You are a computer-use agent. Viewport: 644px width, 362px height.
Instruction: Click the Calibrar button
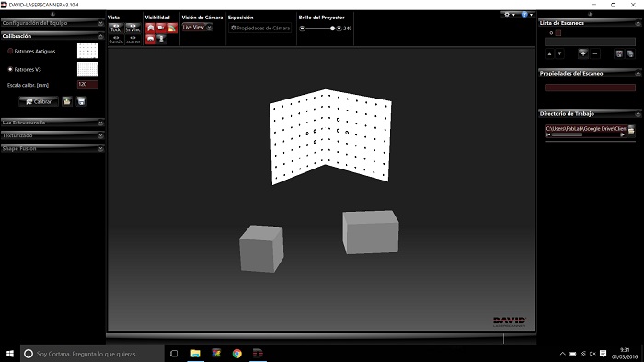click(39, 101)
